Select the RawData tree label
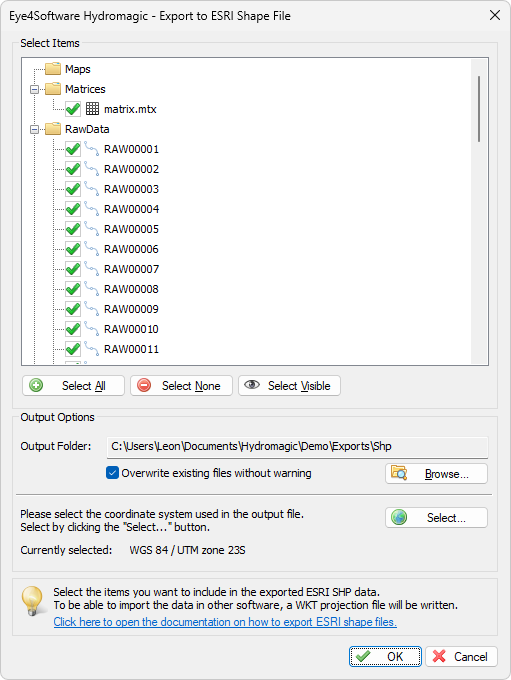The image size is (511, 680). (87, 129)
